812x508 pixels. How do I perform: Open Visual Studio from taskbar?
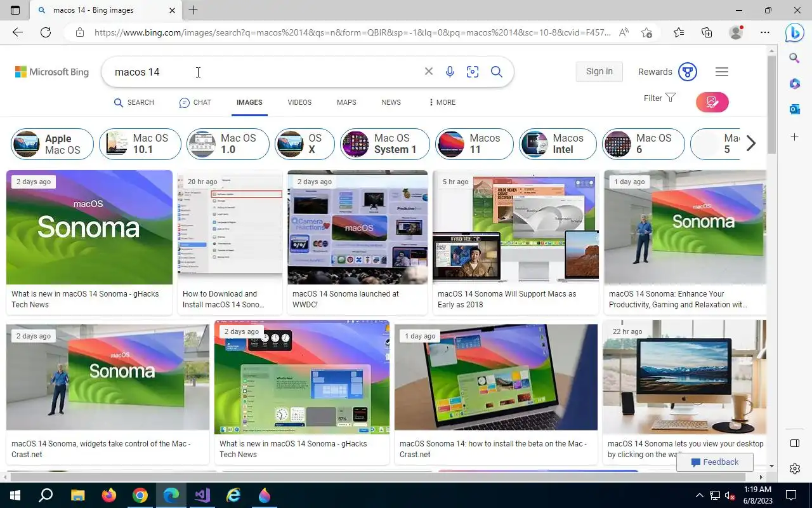[x=202, y=495]
